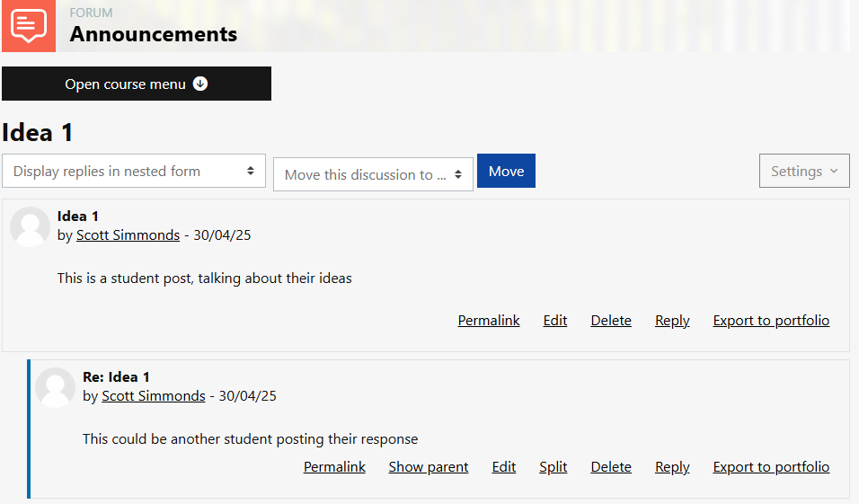Split the Re: Idea 1 reply
The height and width of the screenshot is (504, 859).
pos(553,467)
